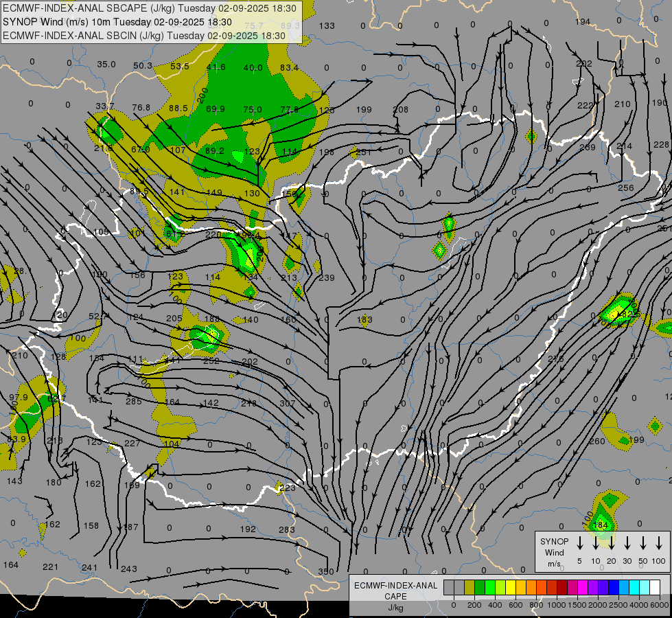Click the map value 228

(x=661, y=145)
